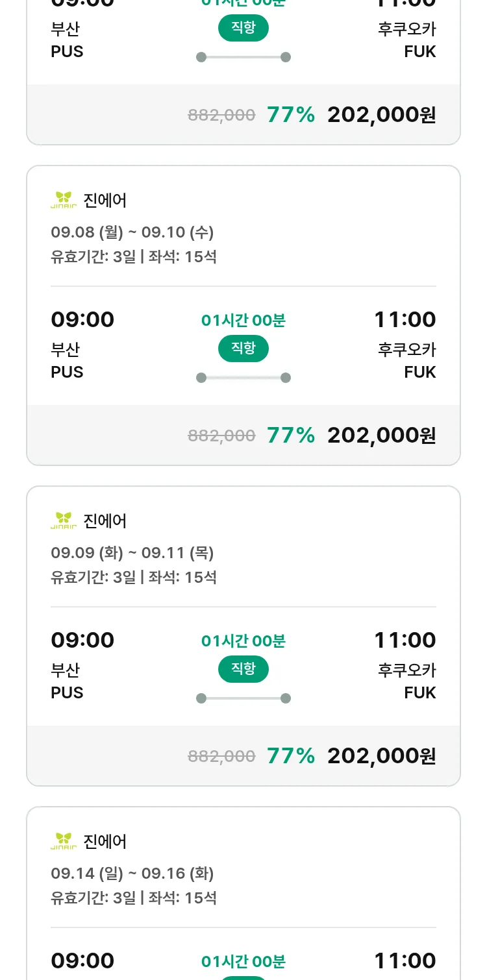Open the 09.14 (일) ~ 09.16 (화) date range
The width and height of the screenshot is (487, 980).
point(132,874)
